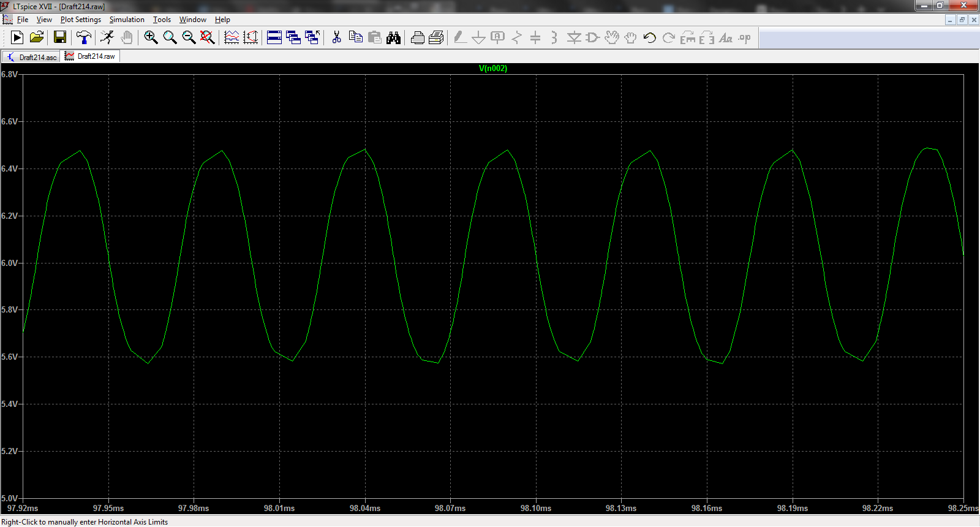980x527 pixels.
Task: Click the Aa text icon
Action: coord(726,38)
